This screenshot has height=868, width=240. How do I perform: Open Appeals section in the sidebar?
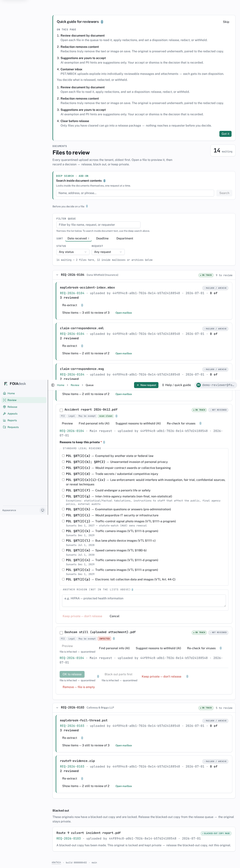[24, 414]
